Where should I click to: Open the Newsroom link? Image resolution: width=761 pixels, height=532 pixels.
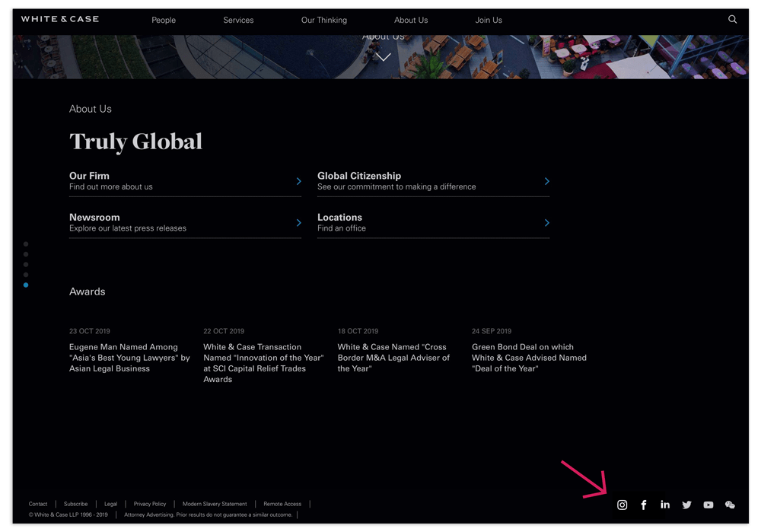click(x=185, y=223)
